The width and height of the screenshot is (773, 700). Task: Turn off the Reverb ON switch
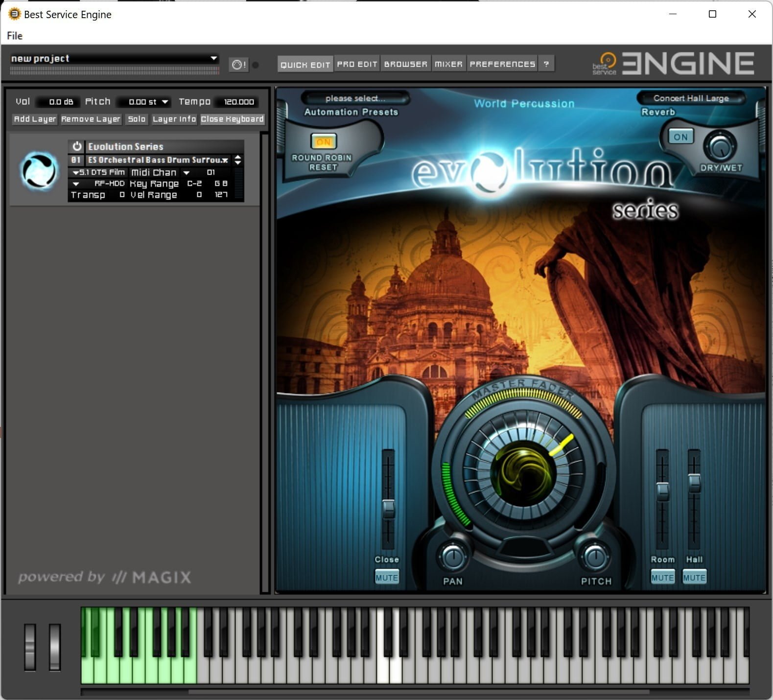[680, 137]
